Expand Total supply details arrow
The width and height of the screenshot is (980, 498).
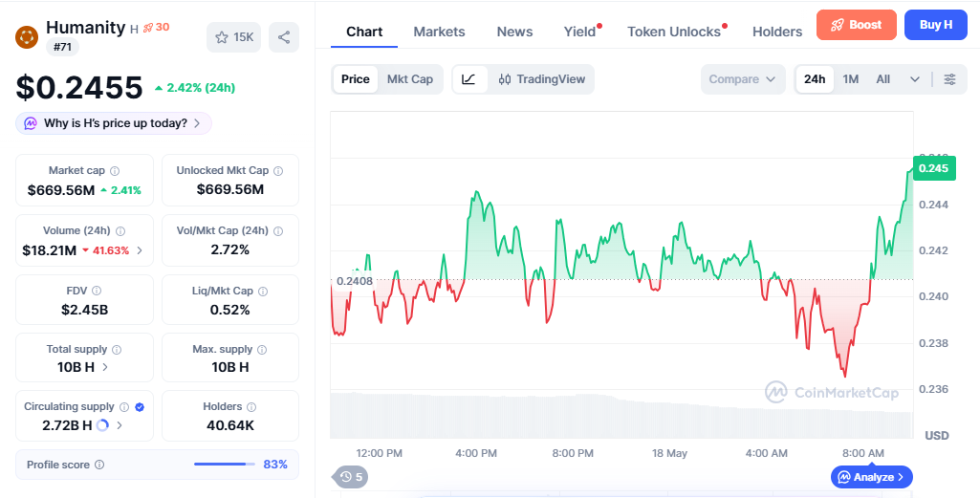(x=105, y=367)
